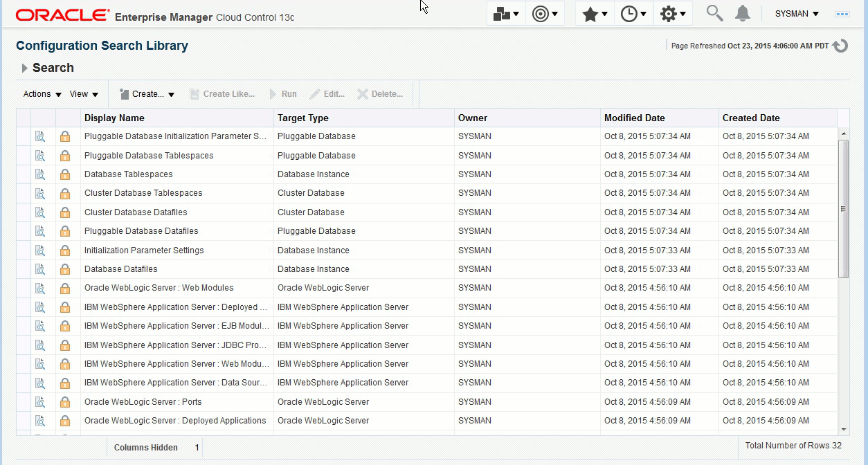The height and width of the screenshot is (465, 868).
Task: Open the View menu
Action: [79, 93]
